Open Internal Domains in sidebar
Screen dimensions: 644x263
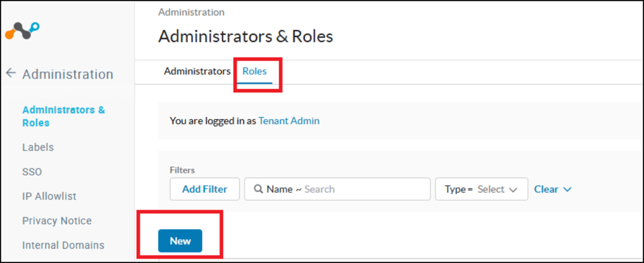(63, 245)
